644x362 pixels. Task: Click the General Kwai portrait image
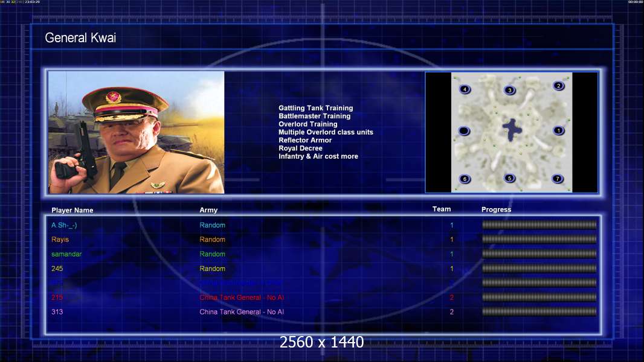point(137,132)
